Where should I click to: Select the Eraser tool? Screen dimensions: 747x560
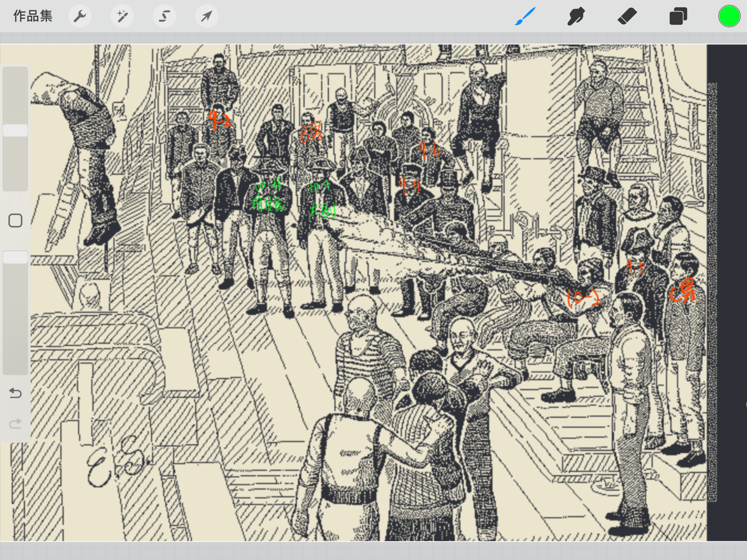click(627, 16)
